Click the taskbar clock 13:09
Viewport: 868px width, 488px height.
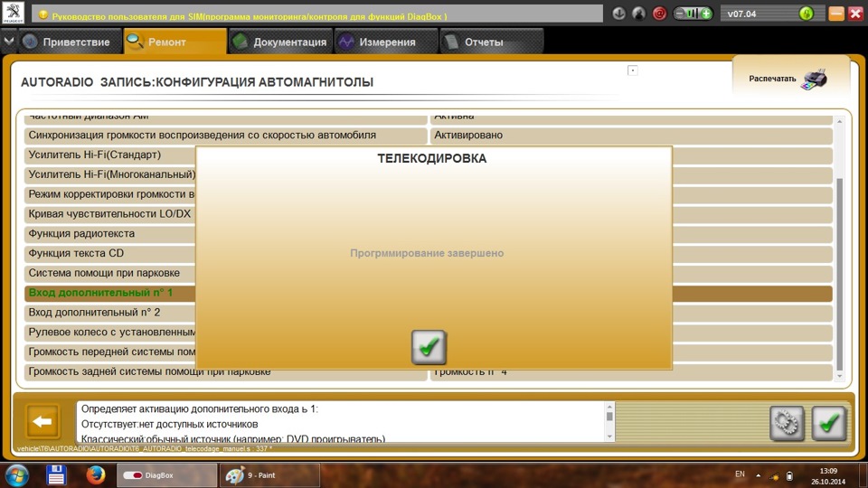click(828, 471)
